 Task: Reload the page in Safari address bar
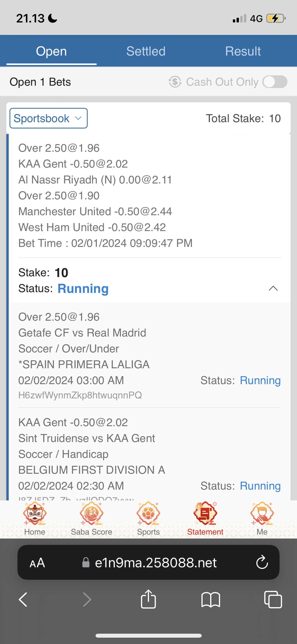(x=262, y=562)
